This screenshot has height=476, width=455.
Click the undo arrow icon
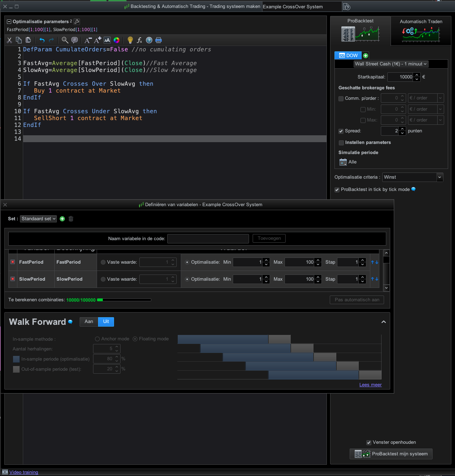pos(42,40)
